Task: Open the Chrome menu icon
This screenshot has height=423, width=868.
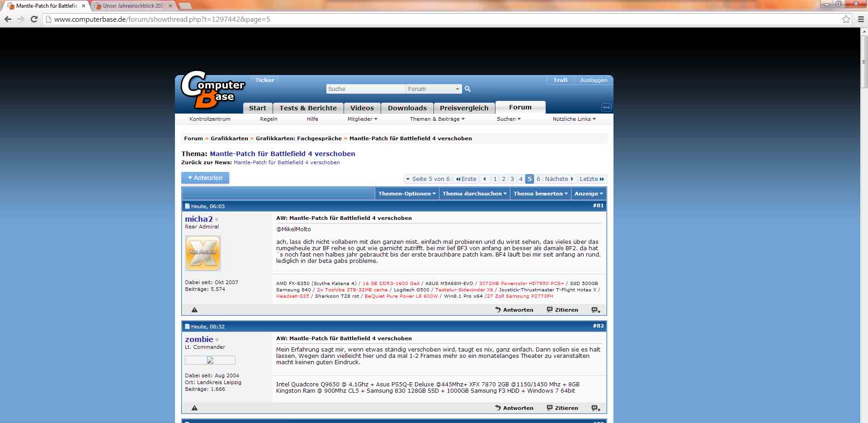Action: point(861,19)
